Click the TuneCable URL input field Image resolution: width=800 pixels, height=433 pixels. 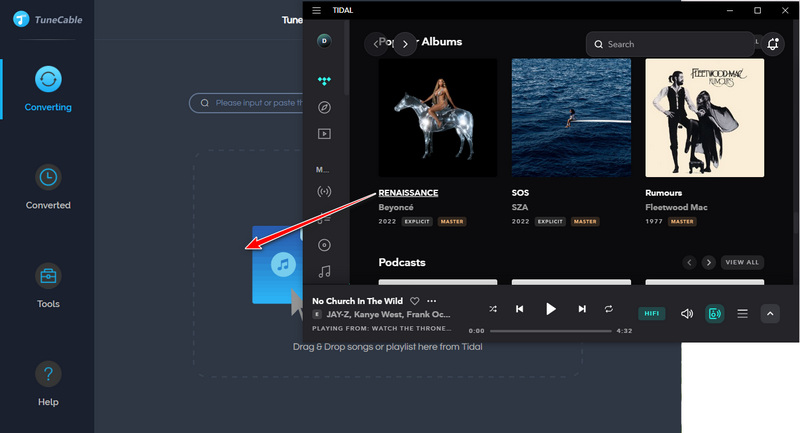tap(246, 103)
